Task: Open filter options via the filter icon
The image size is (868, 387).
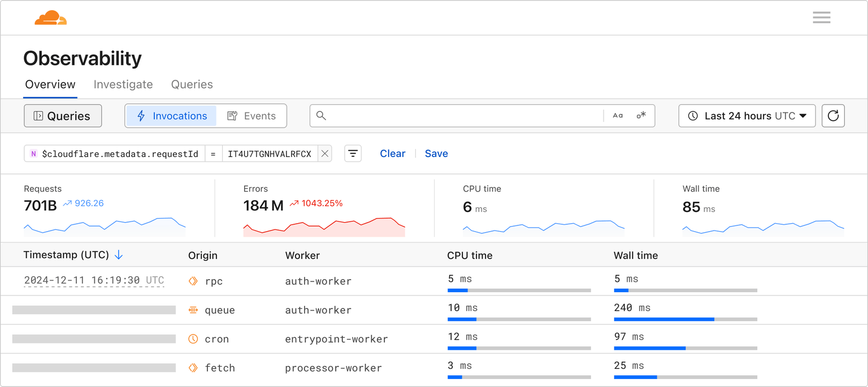Action: click(353, 153)
